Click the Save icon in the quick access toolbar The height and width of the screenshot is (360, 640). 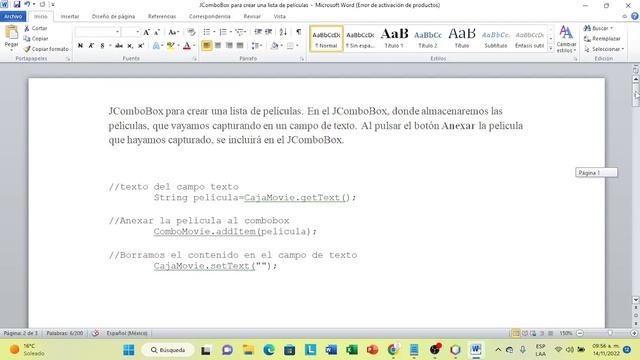[17, 4]
